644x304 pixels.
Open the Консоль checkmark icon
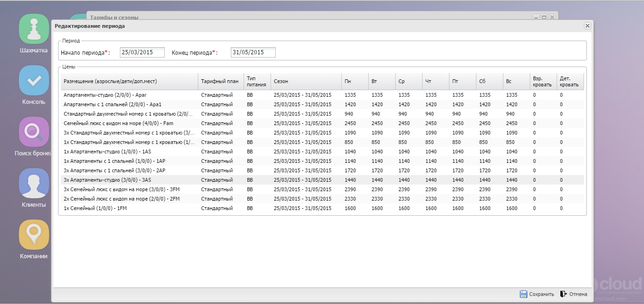(x=34, y=80)
